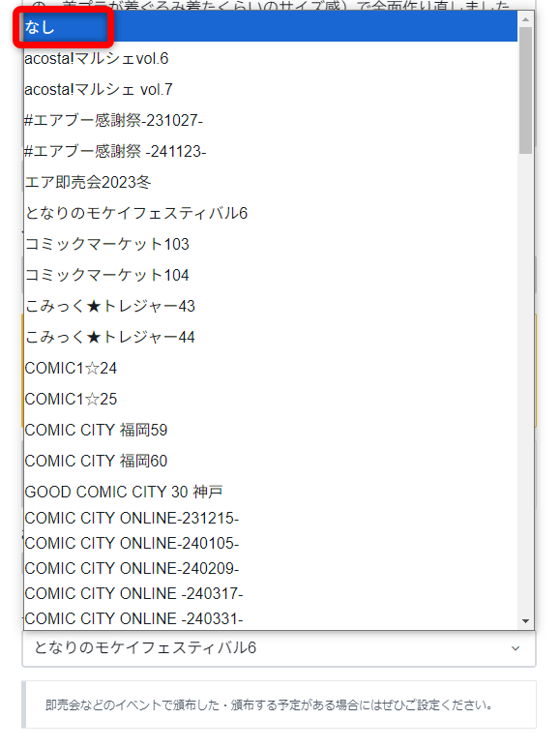Click the list scrollbar down arrow
Image resolution: width=560 pixels, height=749 pixels.
point(525,621)
